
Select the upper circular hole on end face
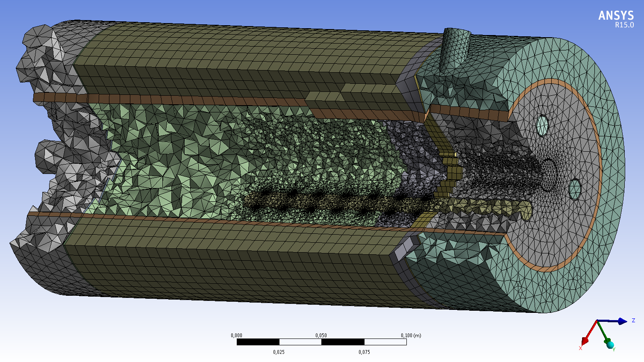[542, 125]
